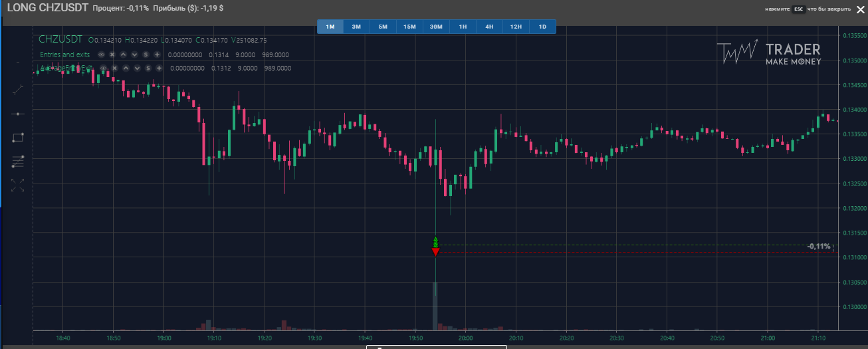This screenshot has height=349, width=868.
Task: Open settings (S) for Entries and exits
Action: pos(146,55)
